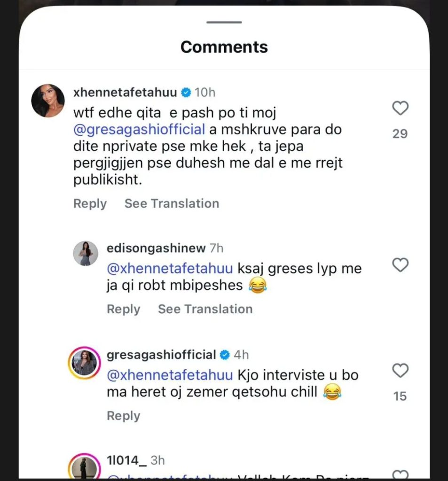Screen dimensions: 448x481
Task: Open edisongashinew's profile avatar
Action: pos(86,254)
